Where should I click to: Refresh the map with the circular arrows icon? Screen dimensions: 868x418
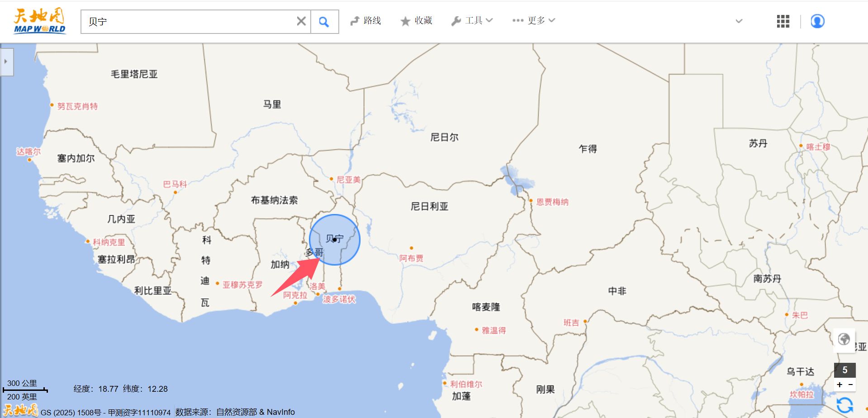(844, 405)
